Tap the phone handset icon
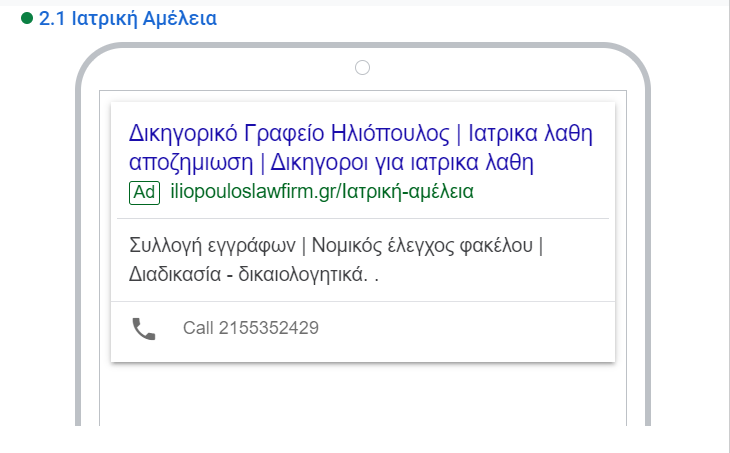This screenshot has width=730, height=453. point(144,328)
